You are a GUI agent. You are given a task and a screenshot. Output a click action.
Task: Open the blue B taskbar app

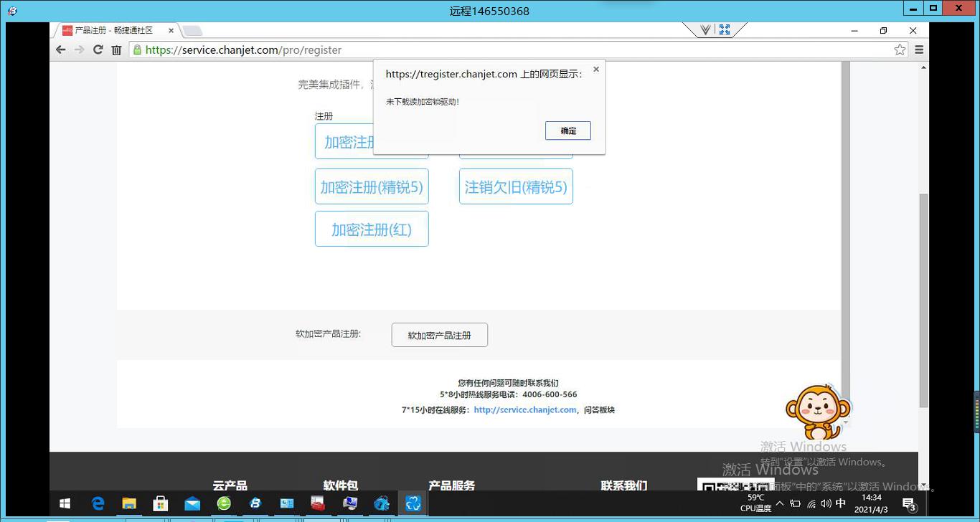click(255, 504)
